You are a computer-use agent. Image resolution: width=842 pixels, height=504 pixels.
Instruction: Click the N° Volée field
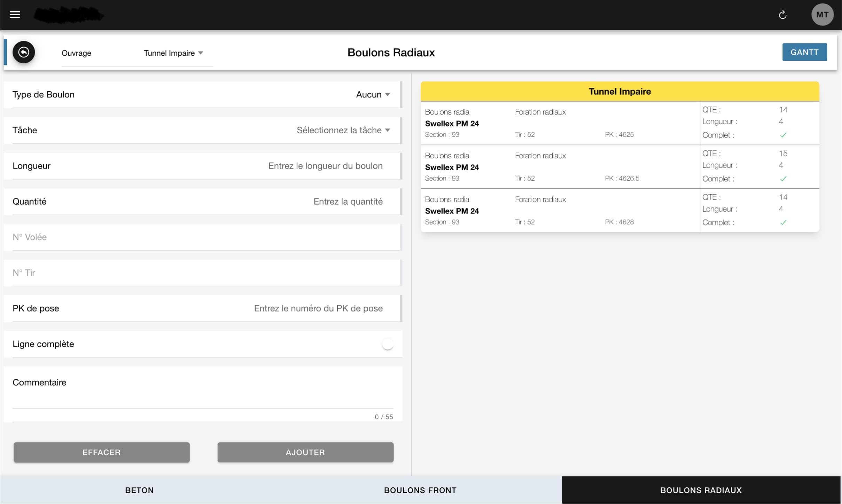pyautogui.click(x=202, y=237)
